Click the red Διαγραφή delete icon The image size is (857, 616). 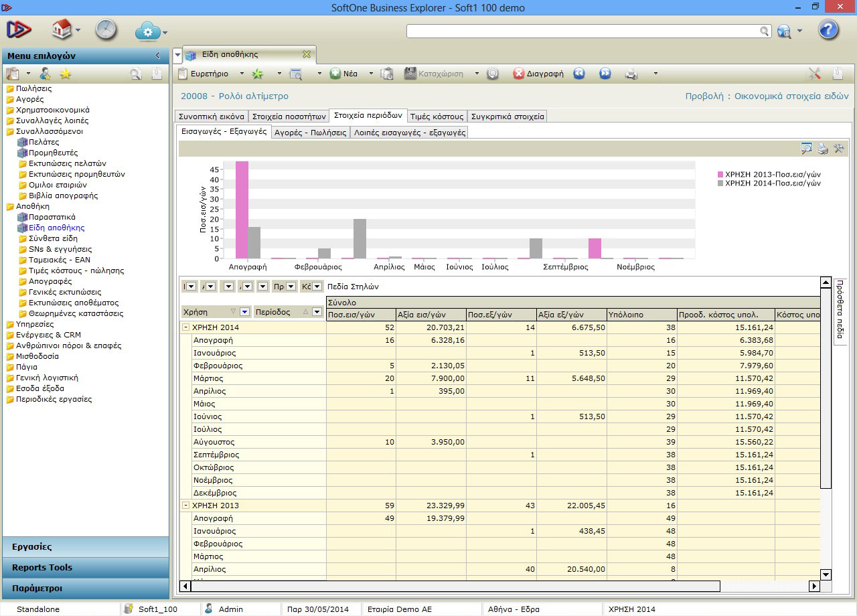(x=519, y=74)
